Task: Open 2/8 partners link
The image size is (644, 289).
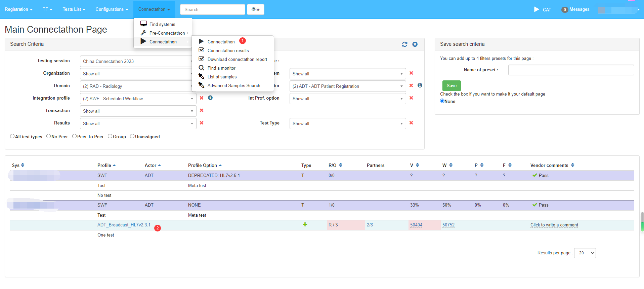Action: coord(370,225)
